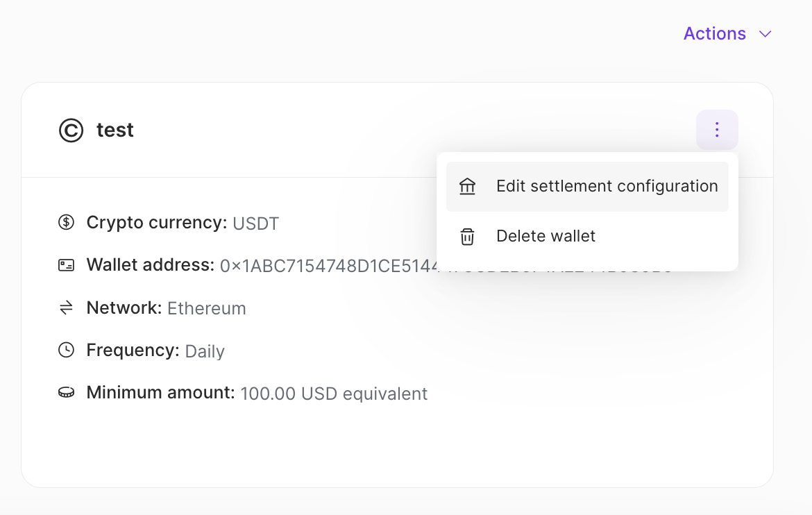The width and height of the screenshot is (812, 515).
Task: Click the bank icon in the context menu
Action: click(468, 186)
